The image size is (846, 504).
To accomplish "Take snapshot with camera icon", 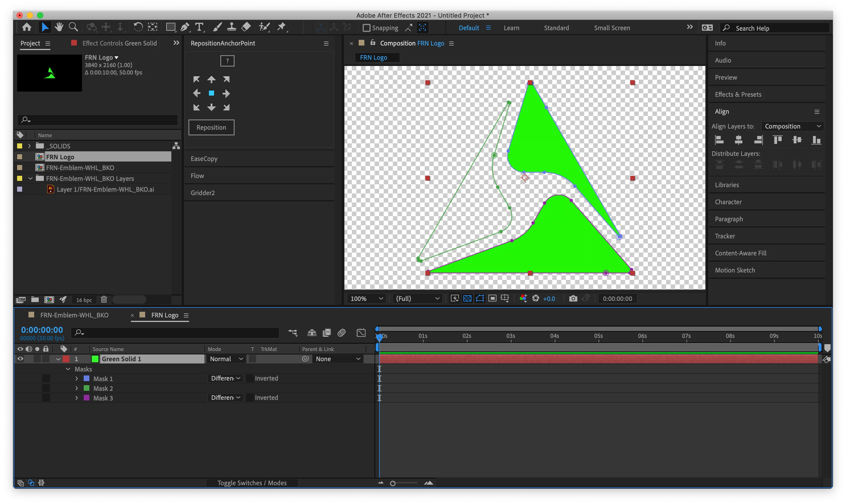I will click(573, 299).
